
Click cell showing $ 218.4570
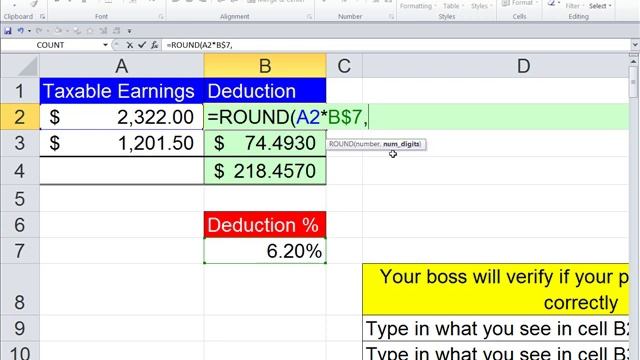pyautogui.click(x=265, y=171)
